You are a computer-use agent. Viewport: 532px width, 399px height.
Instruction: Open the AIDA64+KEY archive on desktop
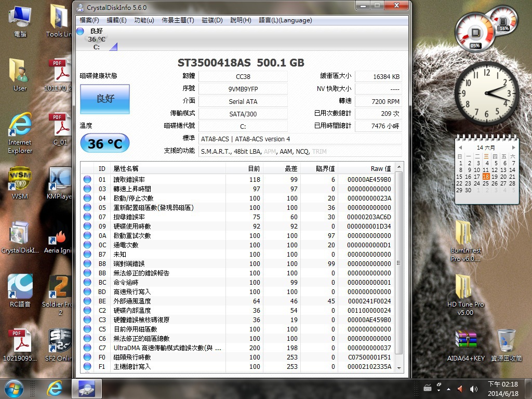(466, 345)
